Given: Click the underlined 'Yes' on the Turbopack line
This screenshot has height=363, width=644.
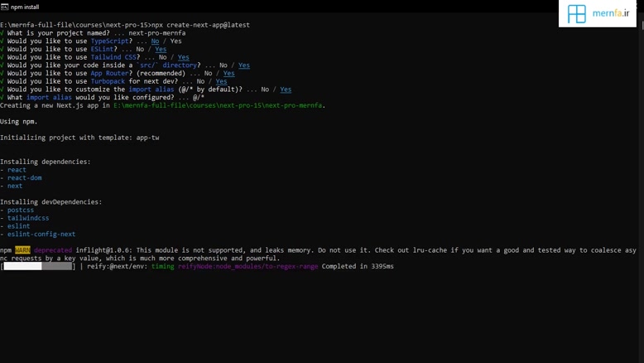Looking at the screenshot, I should (221, 81).
